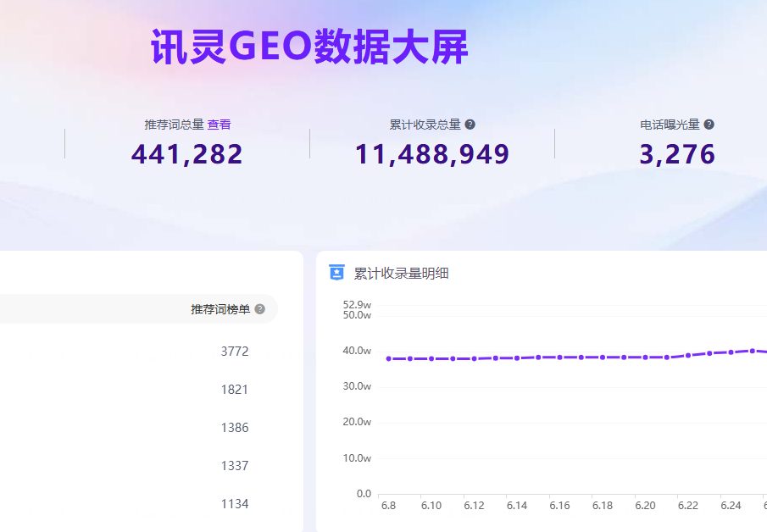Click the 441,282 recommended words total
Screen dimensions: 767x532
(186, 154)
